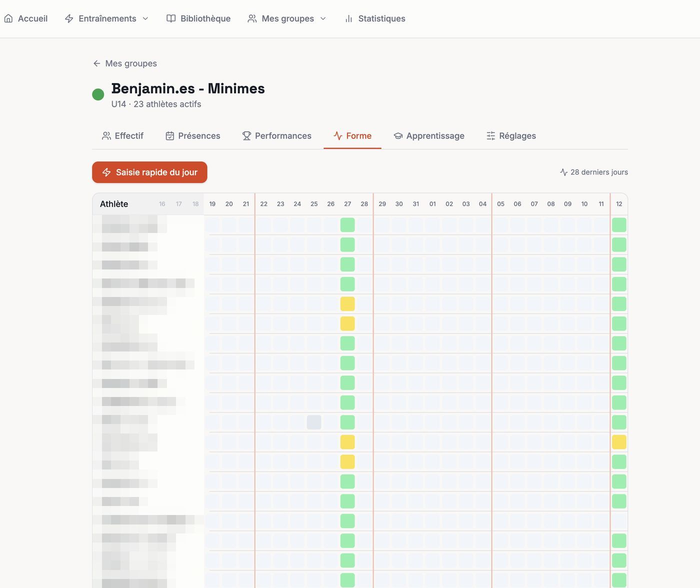
Task: Select the gray cell under date 25
Action: point(314,422)
